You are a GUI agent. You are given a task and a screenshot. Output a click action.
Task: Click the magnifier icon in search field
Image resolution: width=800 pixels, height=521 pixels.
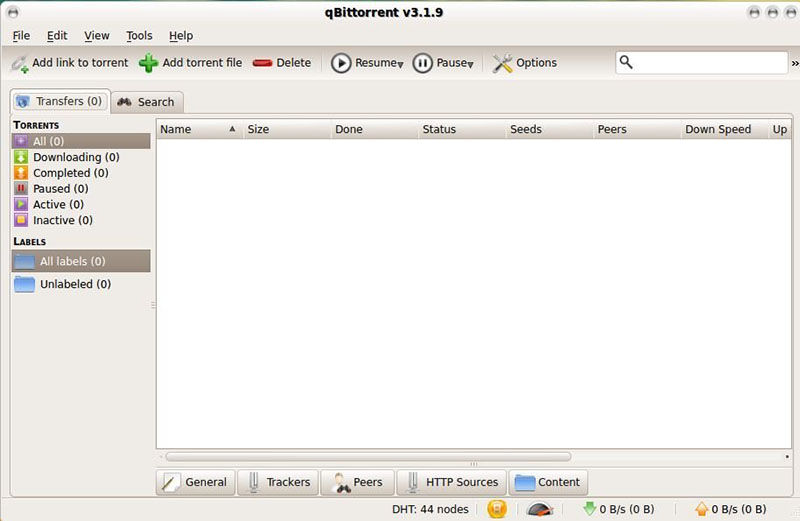pos(626,62)
